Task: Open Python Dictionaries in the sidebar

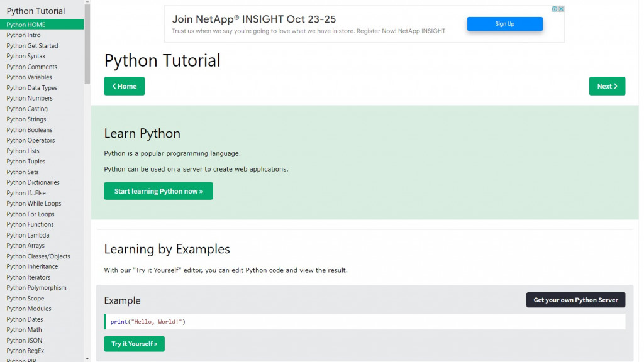Action: point(33,182)
